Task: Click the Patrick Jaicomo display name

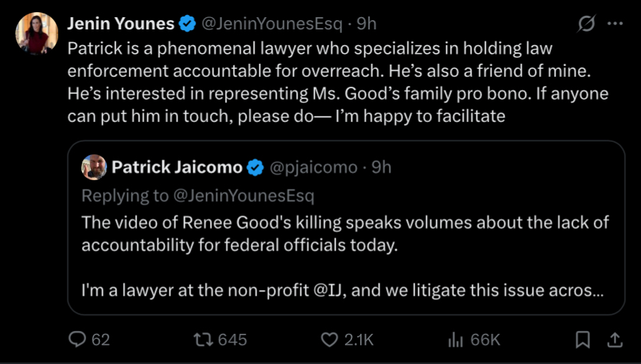Action: [x=177, y=167]
